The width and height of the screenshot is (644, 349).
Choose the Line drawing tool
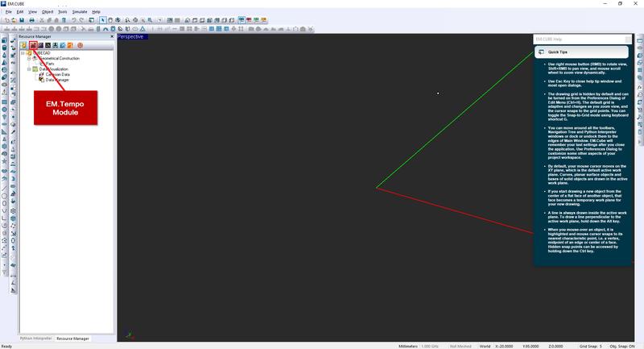pyautogui.click(x=4, y=189)
